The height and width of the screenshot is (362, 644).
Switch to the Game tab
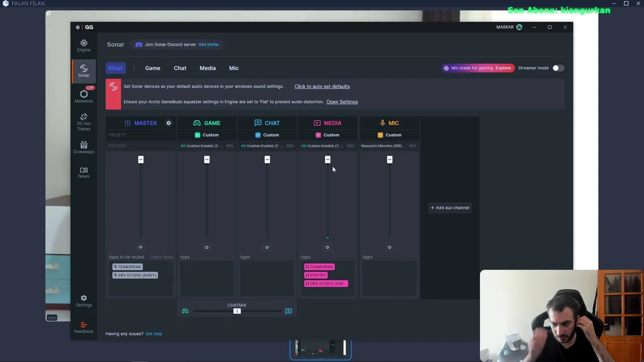point(152,68)
